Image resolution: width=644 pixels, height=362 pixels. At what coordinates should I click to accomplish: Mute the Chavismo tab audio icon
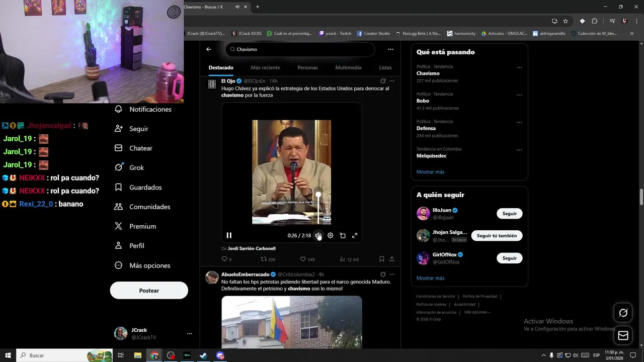[237, 7]
